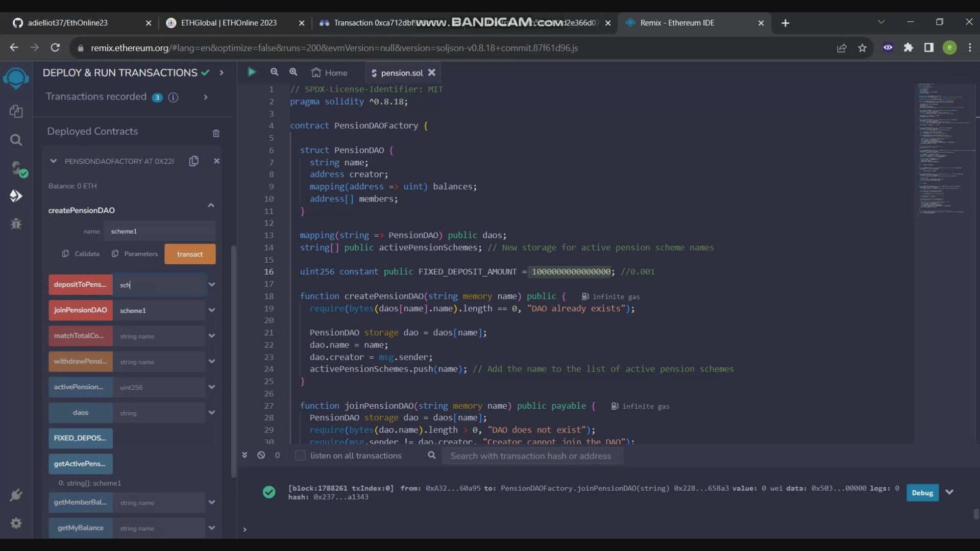Call FIXED_DEPOS... constant button
Viewport: 980px width, 551px height.
click(80, 438)
